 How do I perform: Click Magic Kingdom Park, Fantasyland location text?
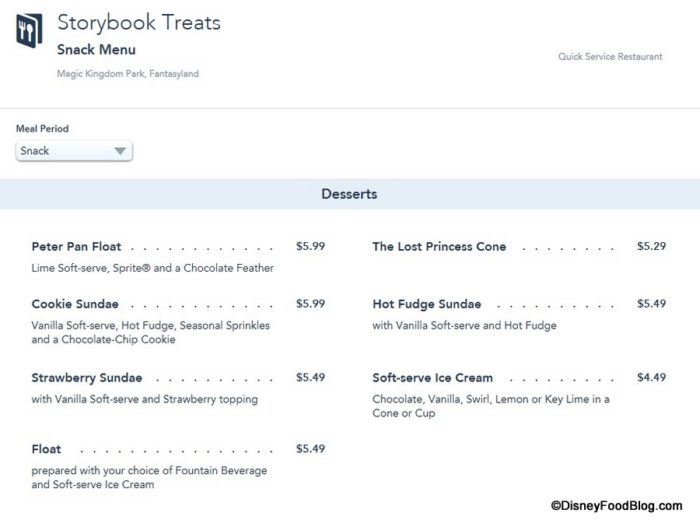127,74
